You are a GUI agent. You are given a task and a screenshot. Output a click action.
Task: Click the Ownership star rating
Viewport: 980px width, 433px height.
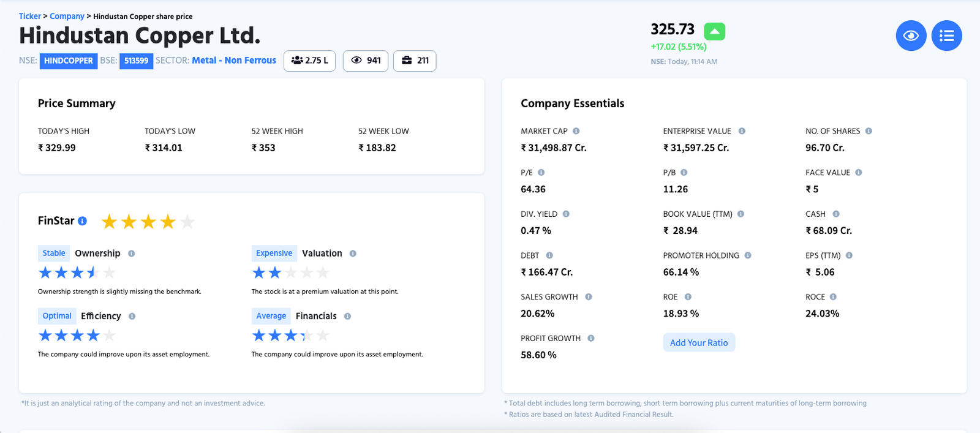(x=77, y=273)
